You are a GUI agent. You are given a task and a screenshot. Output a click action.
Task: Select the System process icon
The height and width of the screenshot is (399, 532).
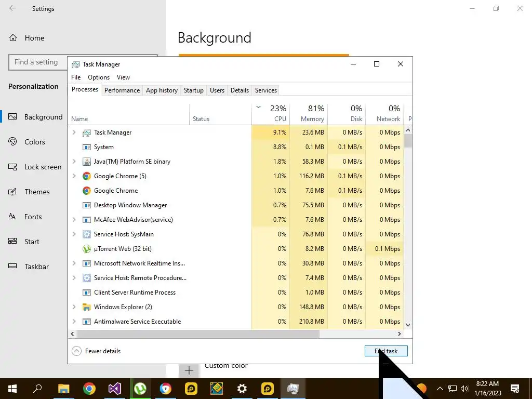click(x=87, y=147)
